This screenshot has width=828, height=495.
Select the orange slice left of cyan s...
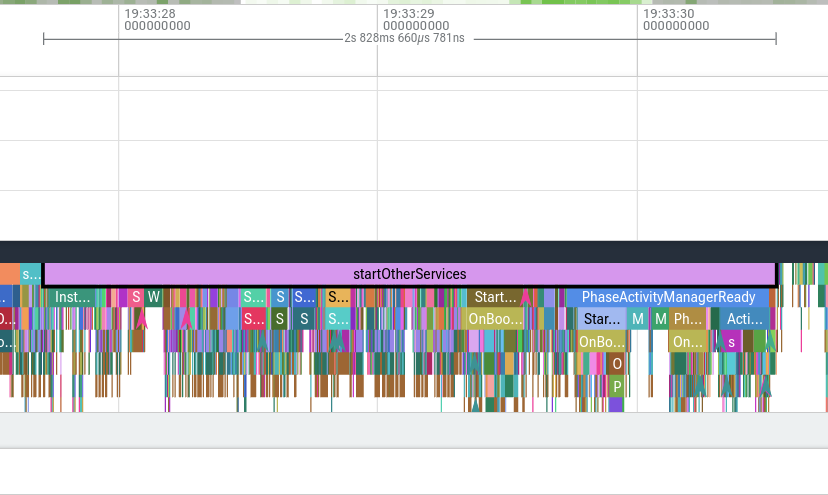pyautogui.click(x=10, y=274)
